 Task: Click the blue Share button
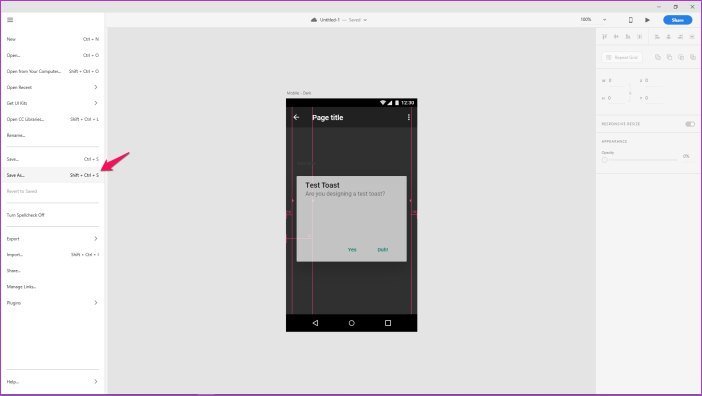[x=677, y=20]
